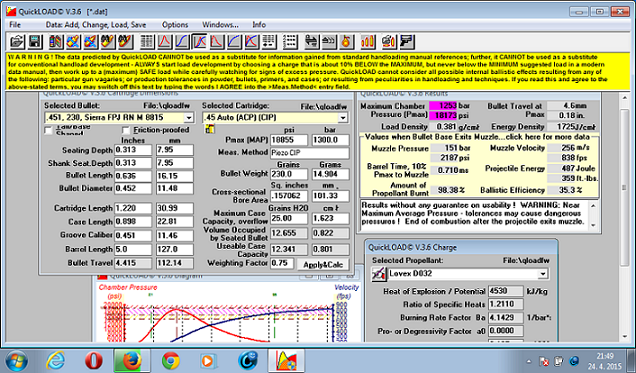Screen dimensions: 636x373
Task: Open the File menu
Action: pyautogui.click(x=15, y=25)
